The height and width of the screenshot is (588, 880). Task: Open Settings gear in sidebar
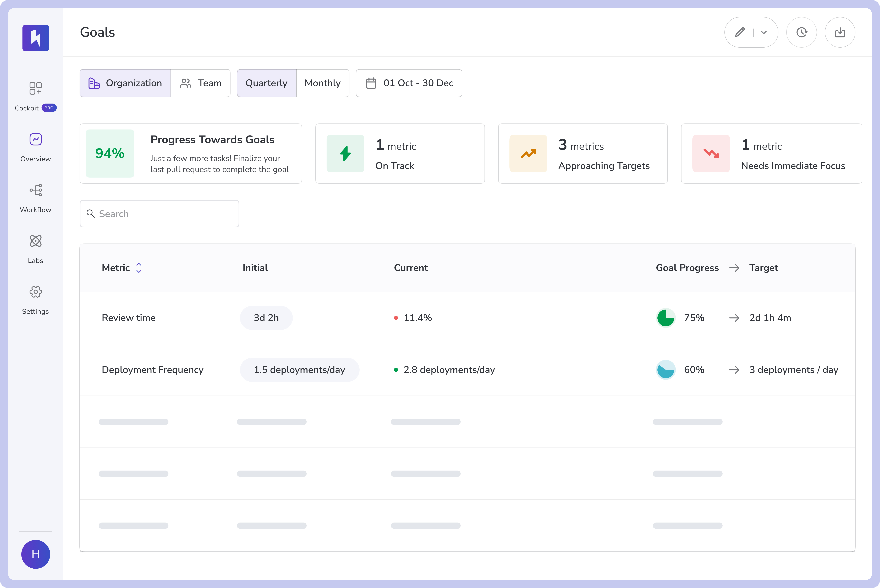[x=35, y=300]
